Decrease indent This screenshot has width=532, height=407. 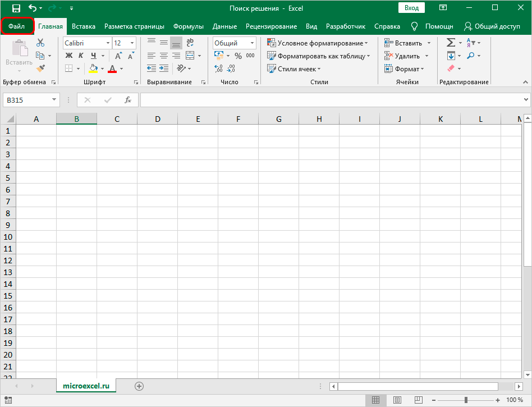152,68
